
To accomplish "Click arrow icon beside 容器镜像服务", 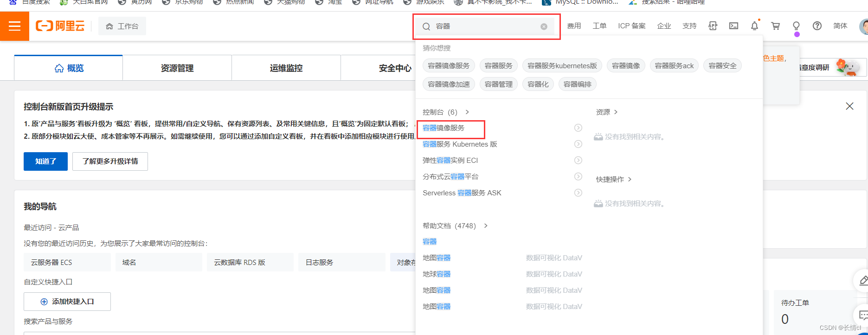I will point(578,128).
